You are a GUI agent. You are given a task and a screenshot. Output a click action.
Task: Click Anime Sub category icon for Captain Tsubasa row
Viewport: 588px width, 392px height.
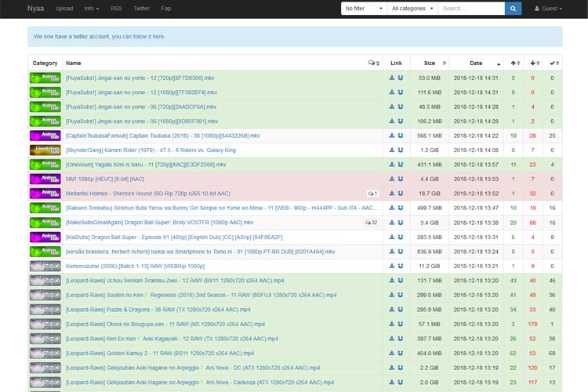click(x=45, y=136)
